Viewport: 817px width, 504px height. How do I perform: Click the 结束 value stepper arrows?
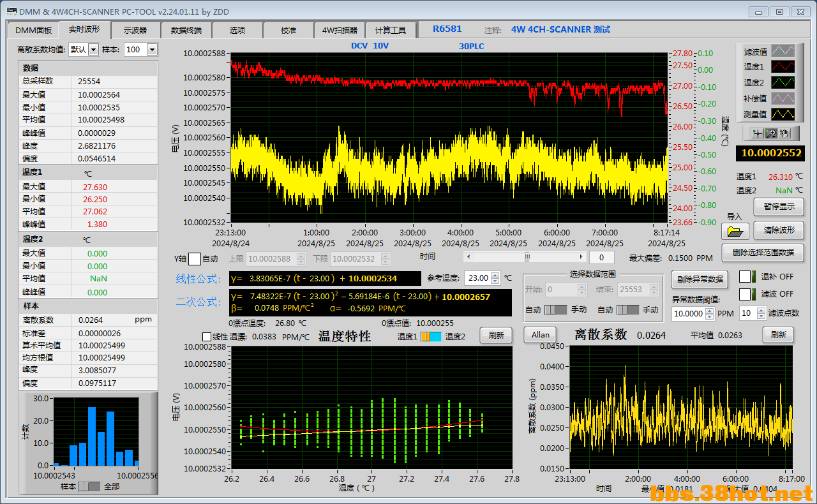[x=653, y=290]
